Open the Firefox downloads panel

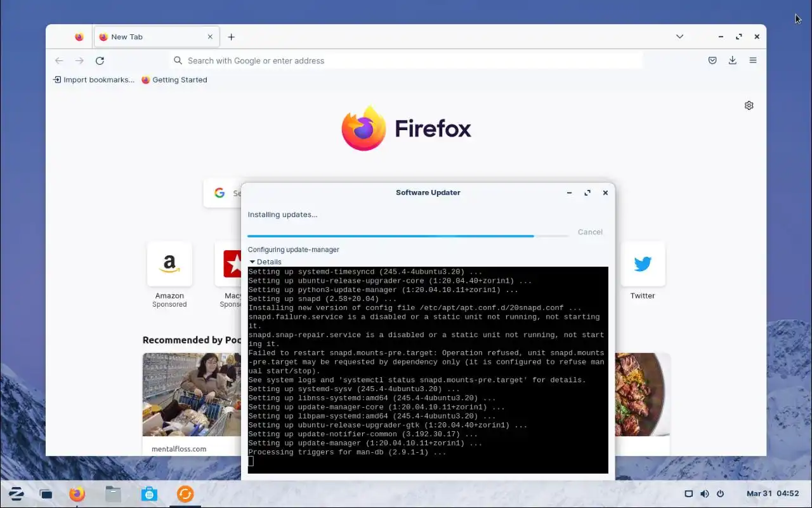[733, 60]
